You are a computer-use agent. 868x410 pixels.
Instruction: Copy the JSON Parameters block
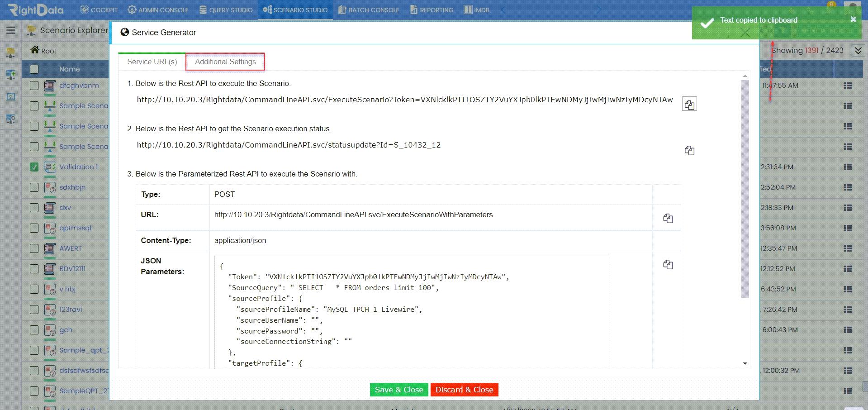(668, 264)
